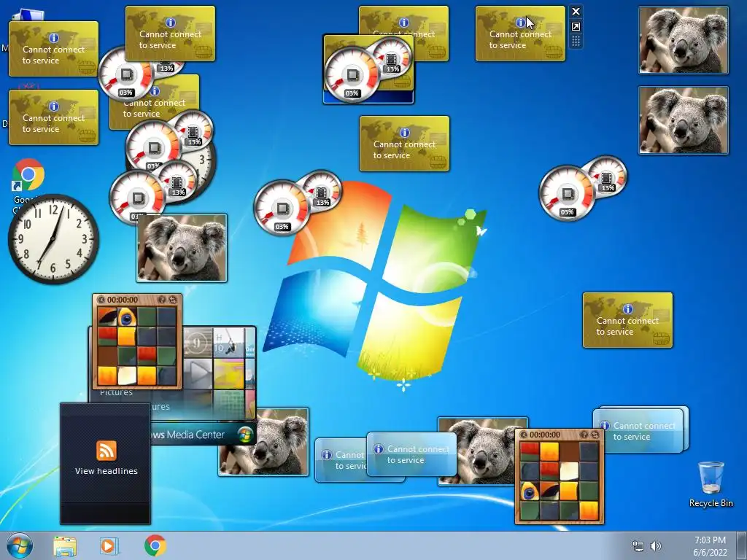
Task: Click toucan eye tile in puzzle above View headlines
Action: (127, 316)
